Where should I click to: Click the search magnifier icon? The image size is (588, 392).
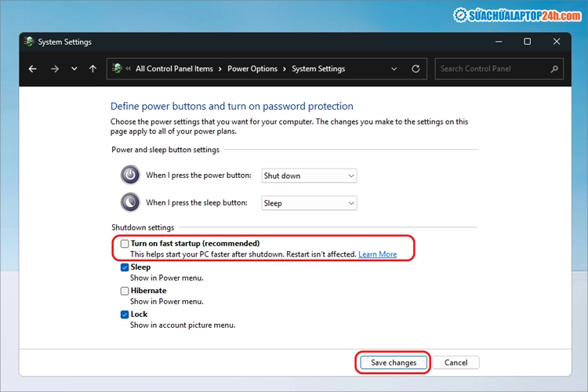coord(554,69)
